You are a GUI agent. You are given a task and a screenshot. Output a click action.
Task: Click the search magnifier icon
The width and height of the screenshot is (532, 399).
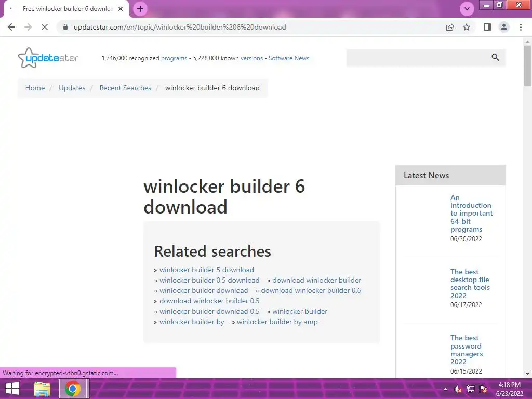click(x=495, y=57)
